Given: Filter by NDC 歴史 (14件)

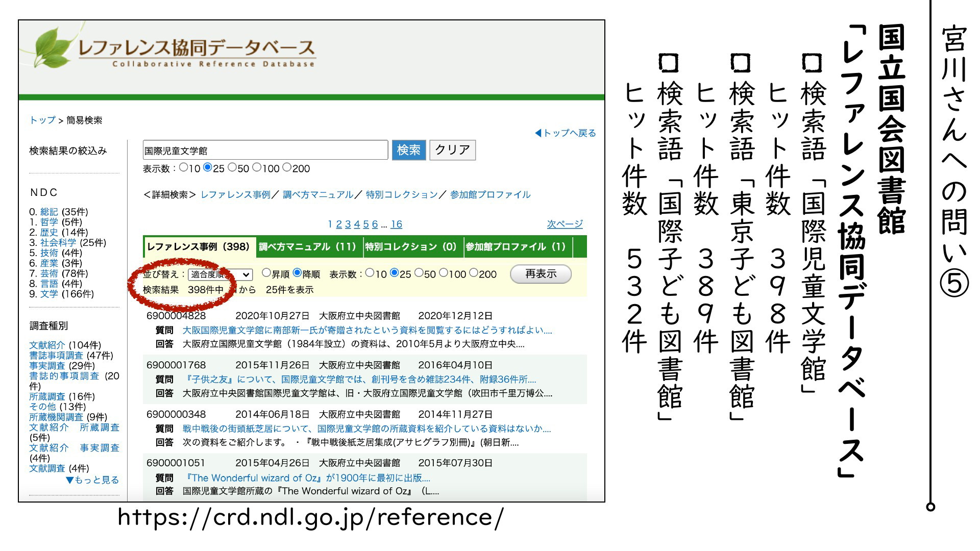Looking at the screenshot, I should point(49,233).
